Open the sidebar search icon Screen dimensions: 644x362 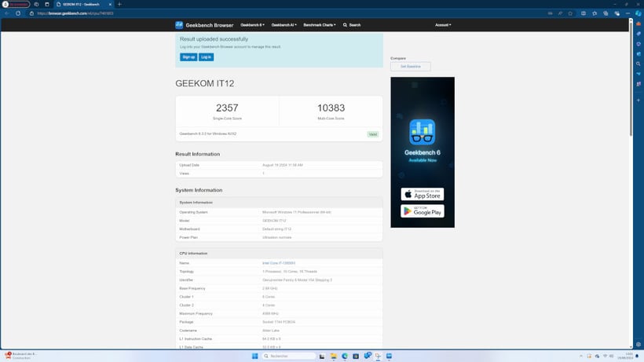click(639, 64)
